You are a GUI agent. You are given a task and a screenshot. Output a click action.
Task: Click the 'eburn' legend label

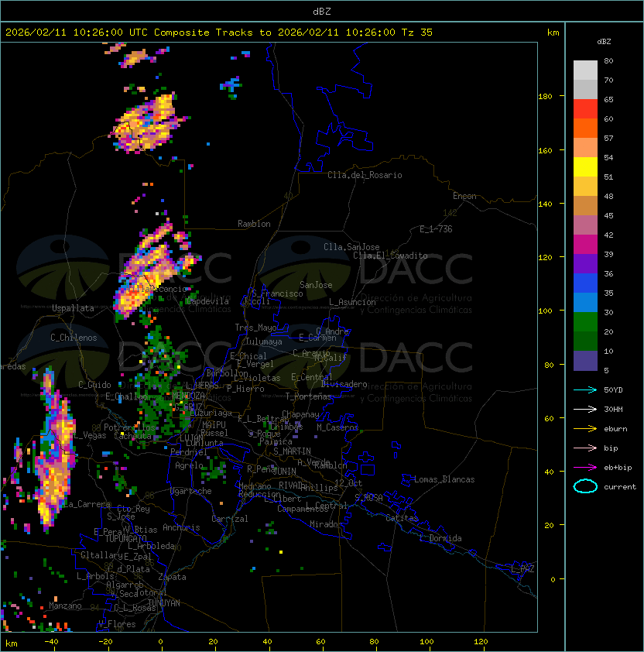(x=615, y=429)
